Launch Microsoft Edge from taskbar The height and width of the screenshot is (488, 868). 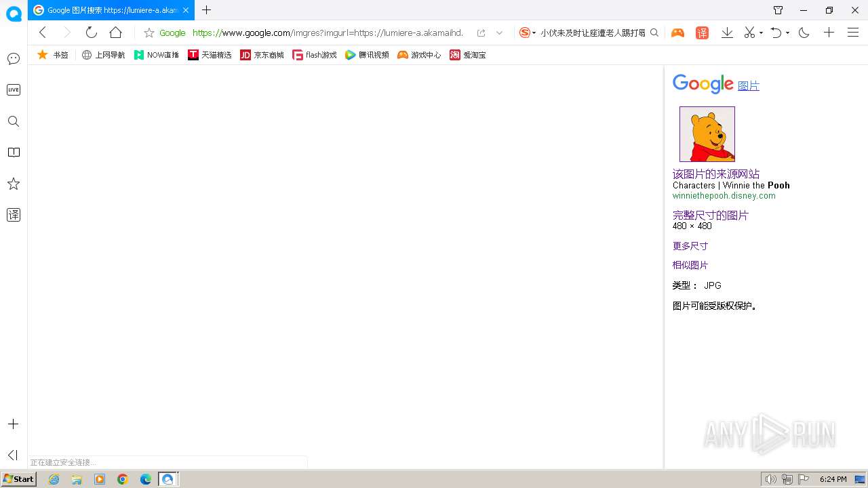146,479
